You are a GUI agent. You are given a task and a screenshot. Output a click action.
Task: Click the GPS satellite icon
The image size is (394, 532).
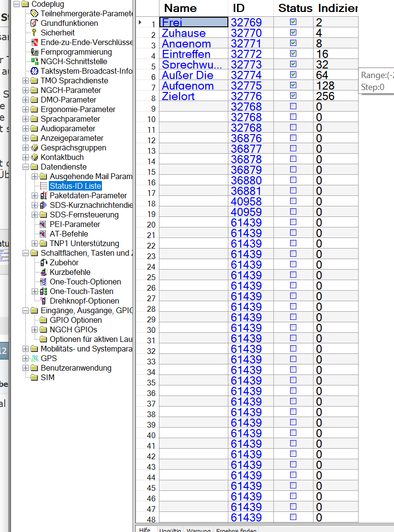34,358
